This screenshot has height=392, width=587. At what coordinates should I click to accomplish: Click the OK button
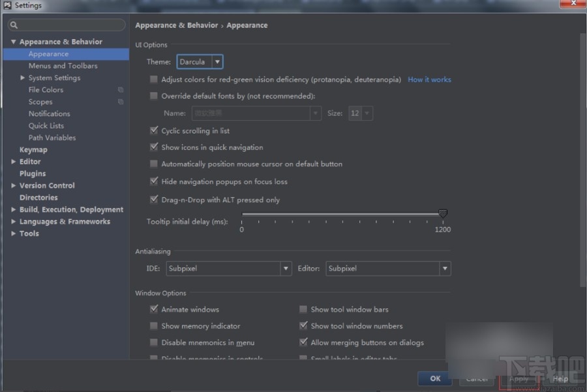click(x=435, y=378)
